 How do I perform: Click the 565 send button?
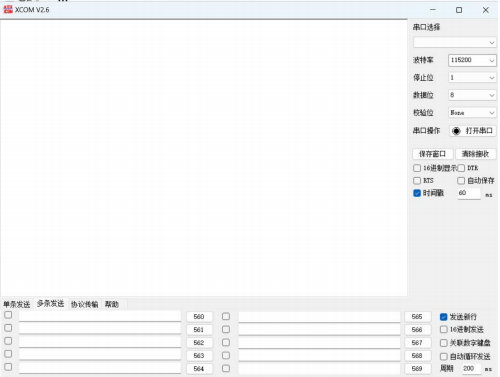pyautogui.click(x=417, y=317)
